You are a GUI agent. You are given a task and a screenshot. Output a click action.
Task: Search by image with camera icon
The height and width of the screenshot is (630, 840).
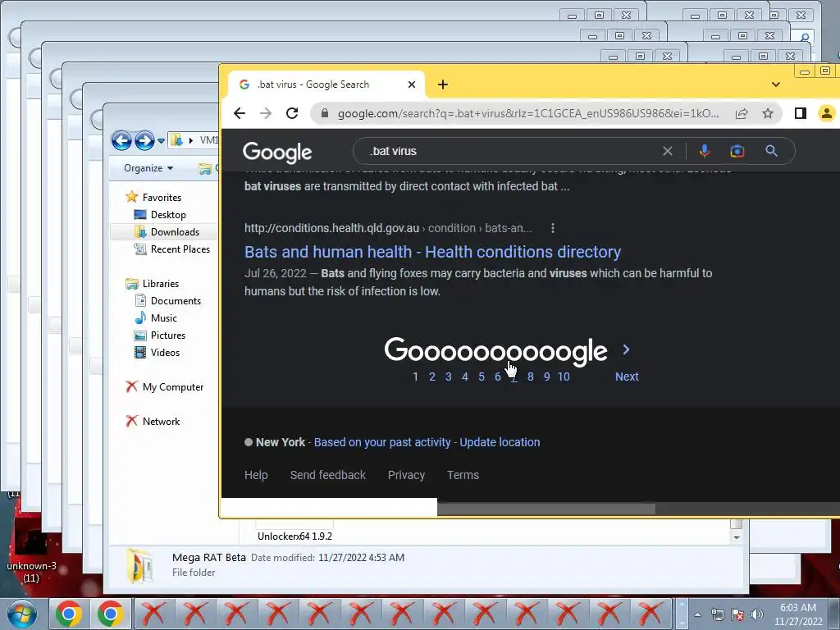pyautogui.click(x=737, y=151)
